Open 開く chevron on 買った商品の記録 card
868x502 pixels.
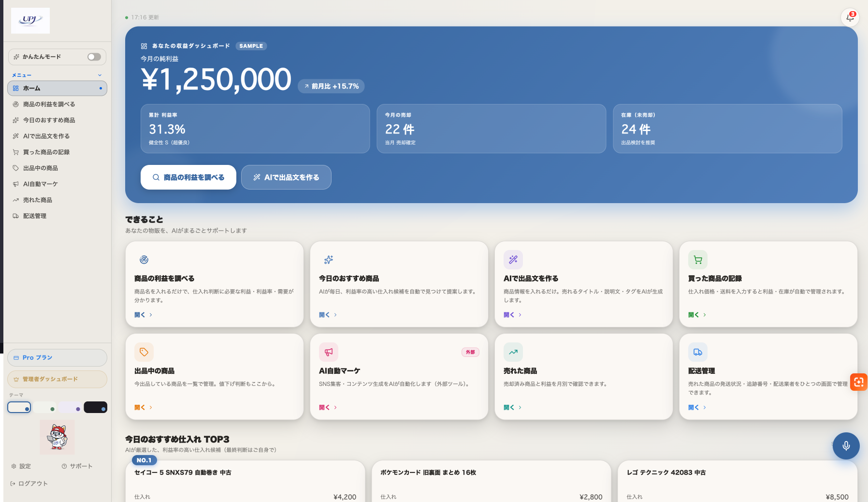click(x=705, y=315)
